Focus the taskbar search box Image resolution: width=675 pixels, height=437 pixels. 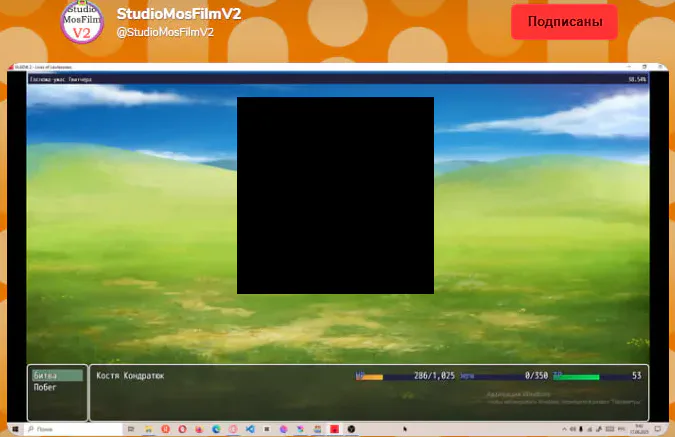73,429
